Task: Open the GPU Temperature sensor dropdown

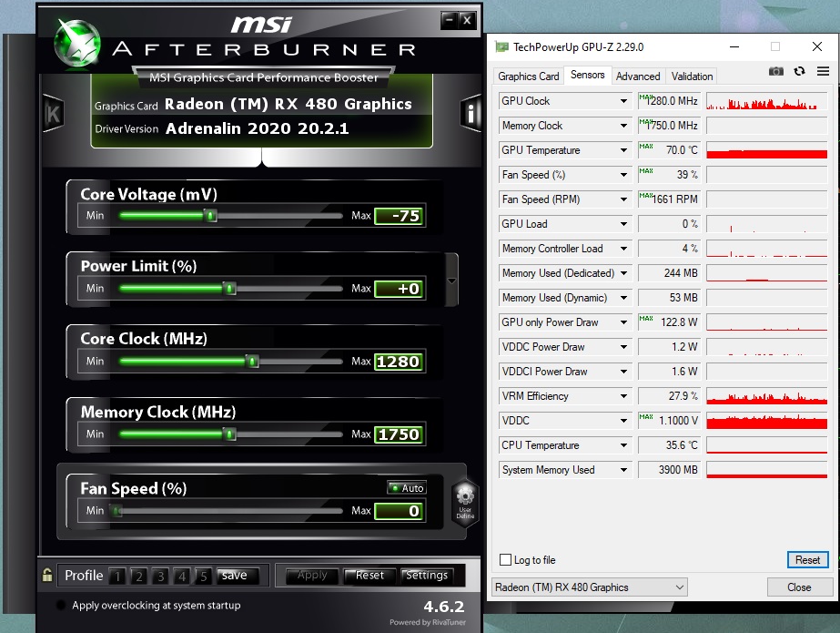Action: (x=623, y=150)
